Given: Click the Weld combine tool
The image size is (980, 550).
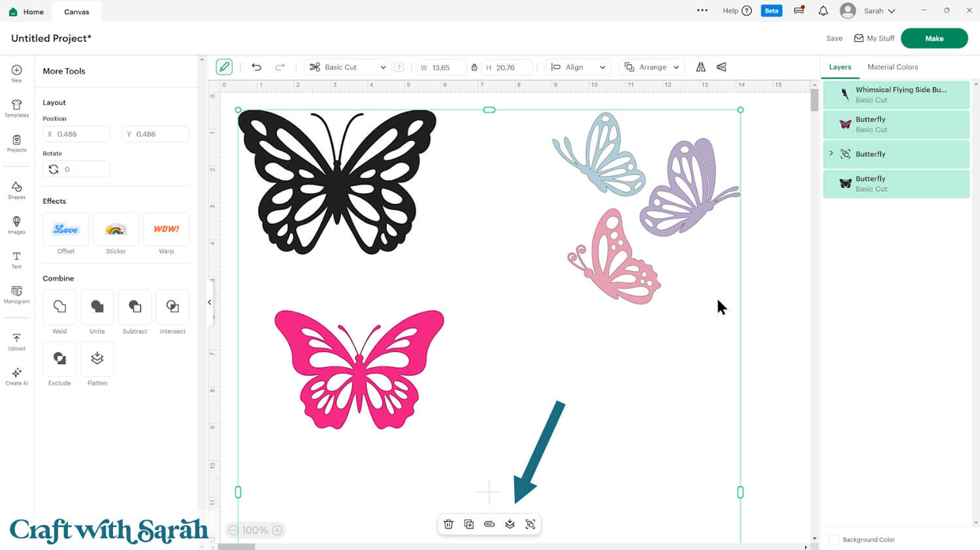Looking at the screenshot, I should point(59,307).
